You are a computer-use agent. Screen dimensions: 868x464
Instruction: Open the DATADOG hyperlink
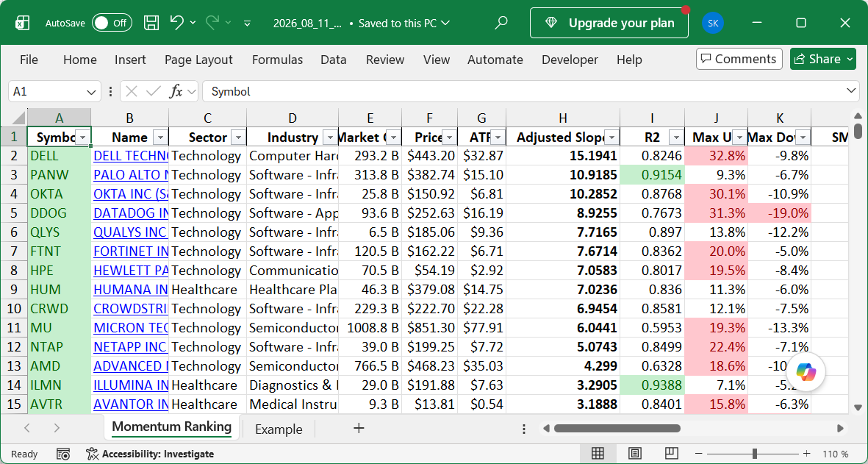point(131,213)
